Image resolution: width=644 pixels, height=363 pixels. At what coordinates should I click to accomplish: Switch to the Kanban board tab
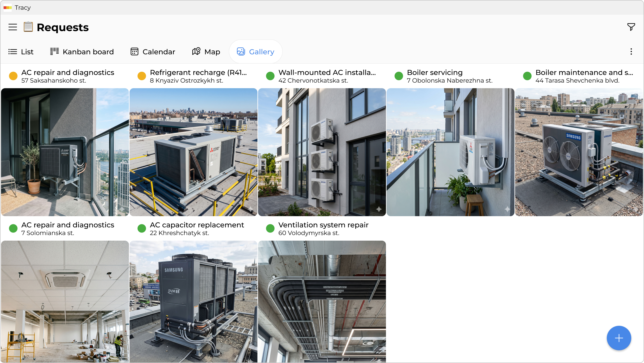(x=55, y=51)
